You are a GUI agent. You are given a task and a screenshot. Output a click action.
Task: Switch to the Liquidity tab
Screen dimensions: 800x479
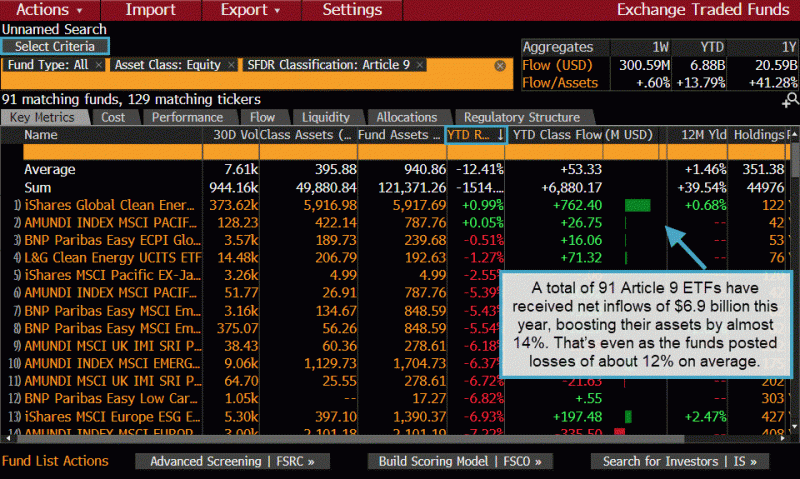(326, 117)
